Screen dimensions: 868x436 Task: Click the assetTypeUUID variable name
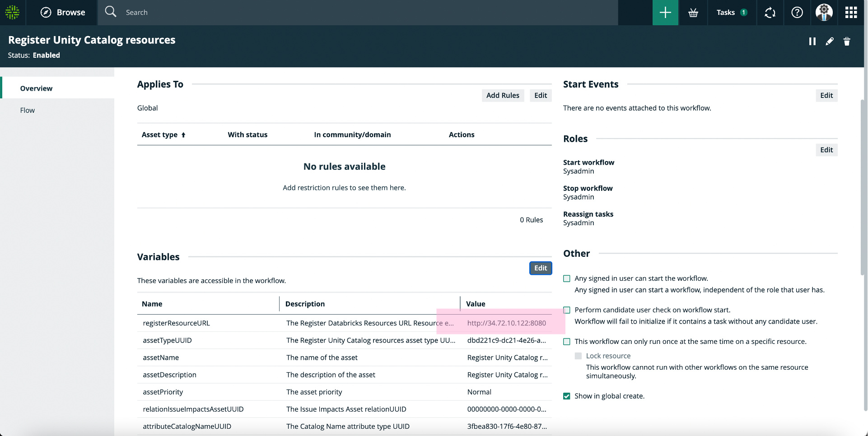[x=167, y=340]
